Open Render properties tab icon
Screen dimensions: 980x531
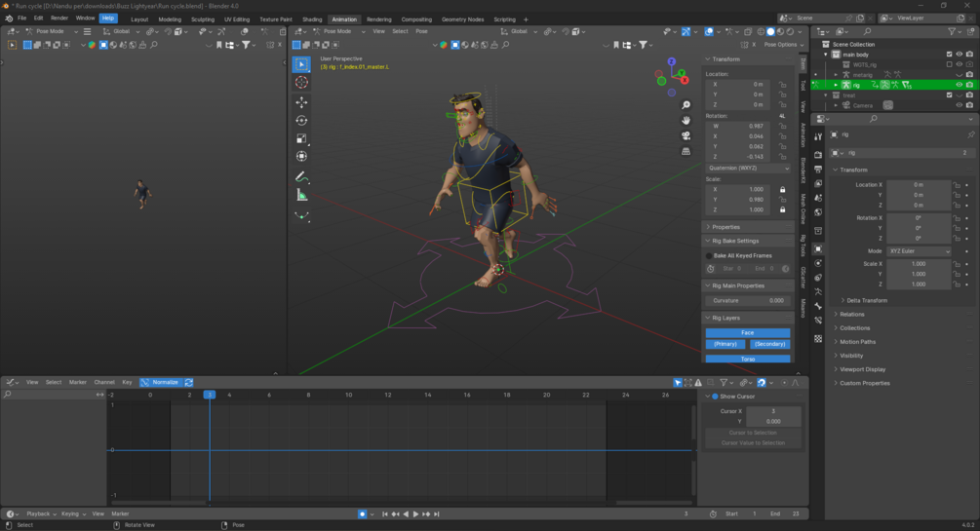[x=818, y=154]
